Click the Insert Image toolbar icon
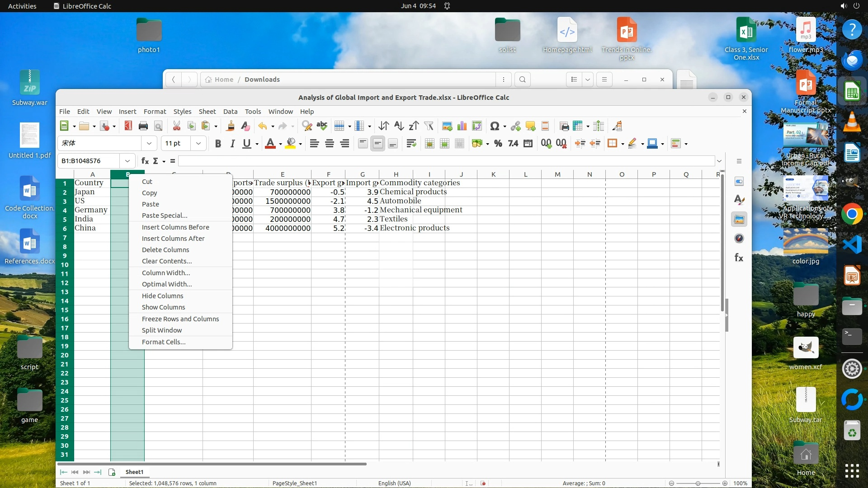The height and width of the screenshot is (488, 868). pos(447,126)
